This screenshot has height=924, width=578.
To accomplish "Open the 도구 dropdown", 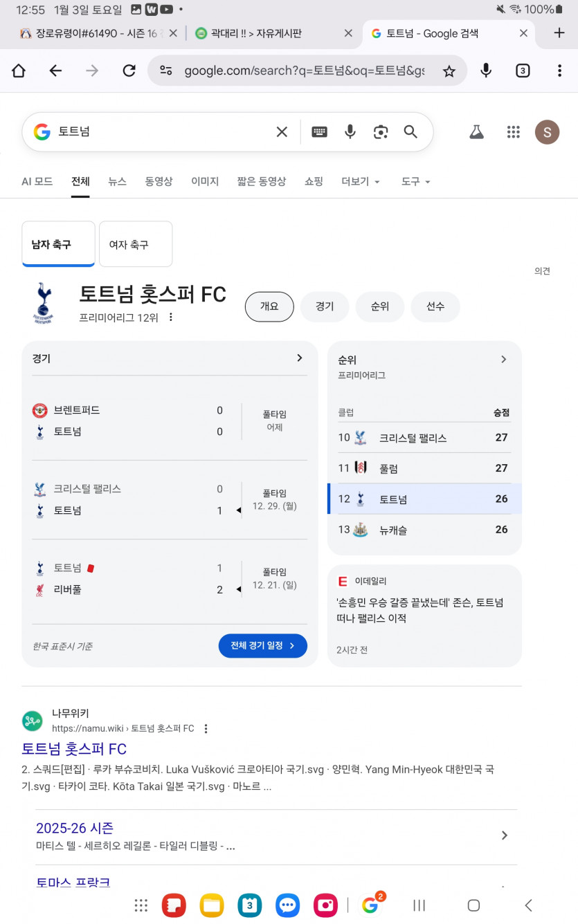I will tap(414, 181).
